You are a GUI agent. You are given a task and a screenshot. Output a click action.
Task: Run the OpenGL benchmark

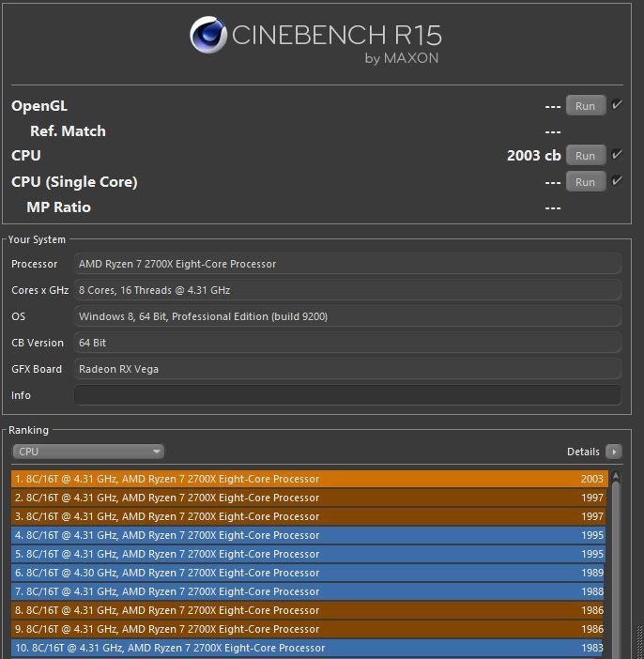pyautogui.click(x=586, y=105)
